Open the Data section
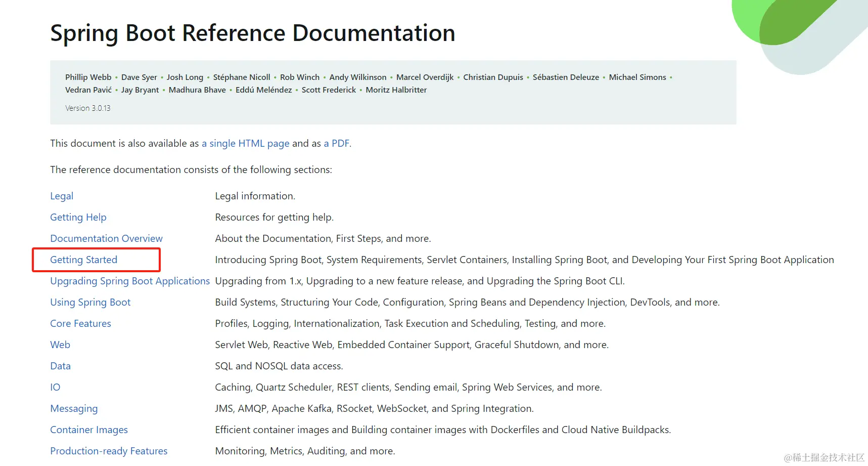The width and height of the screenshot is (868, 466). pyautogui.click(x=60, y=366)
